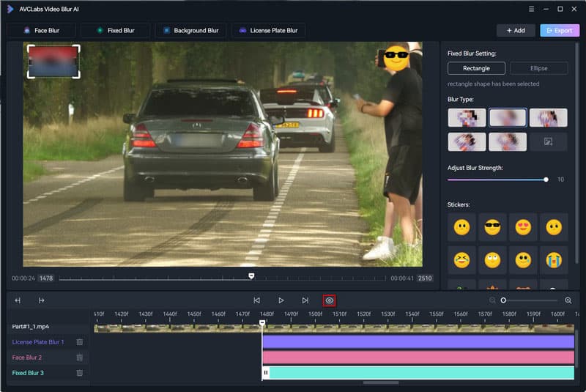Open the hamburger menu in title bar
The height and width of the screenshot is (392, 586).
531,9
